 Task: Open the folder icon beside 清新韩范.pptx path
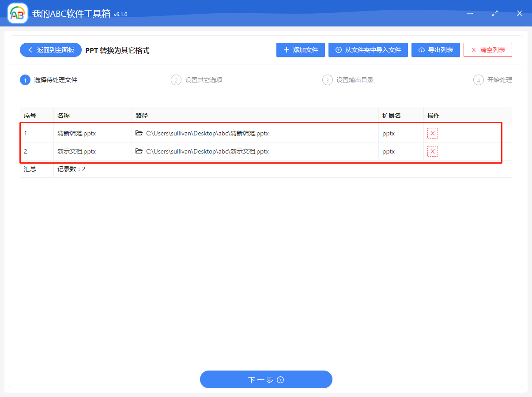[139, 133]
